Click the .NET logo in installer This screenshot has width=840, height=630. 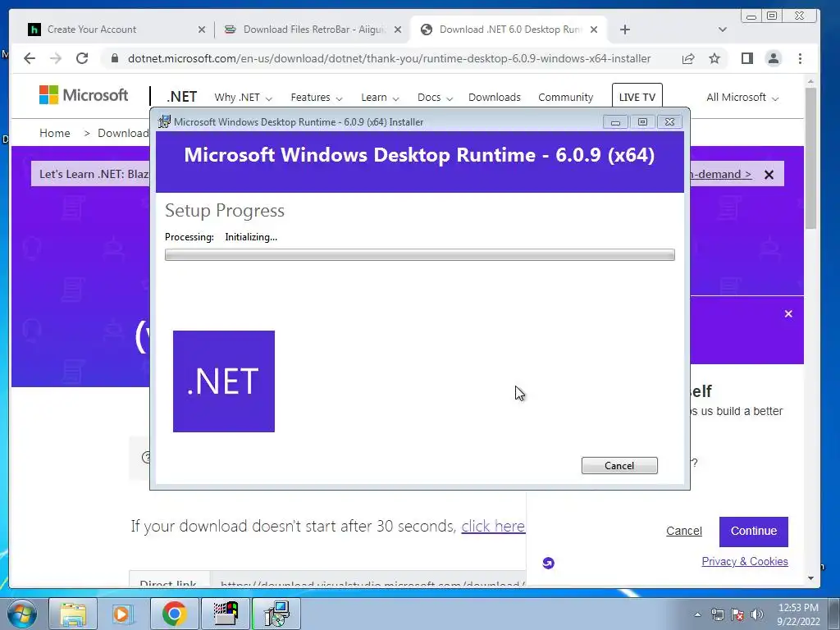pos(223,381)
